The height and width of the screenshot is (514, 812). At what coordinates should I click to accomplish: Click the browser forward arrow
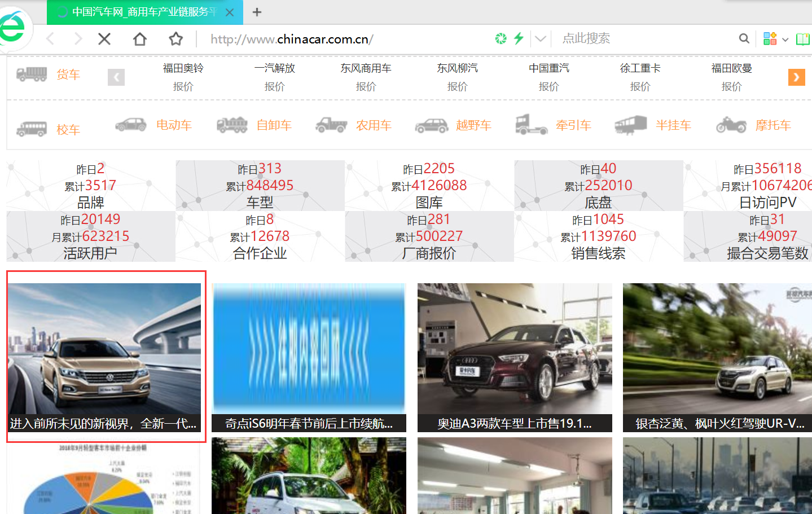tap(77, 39)
